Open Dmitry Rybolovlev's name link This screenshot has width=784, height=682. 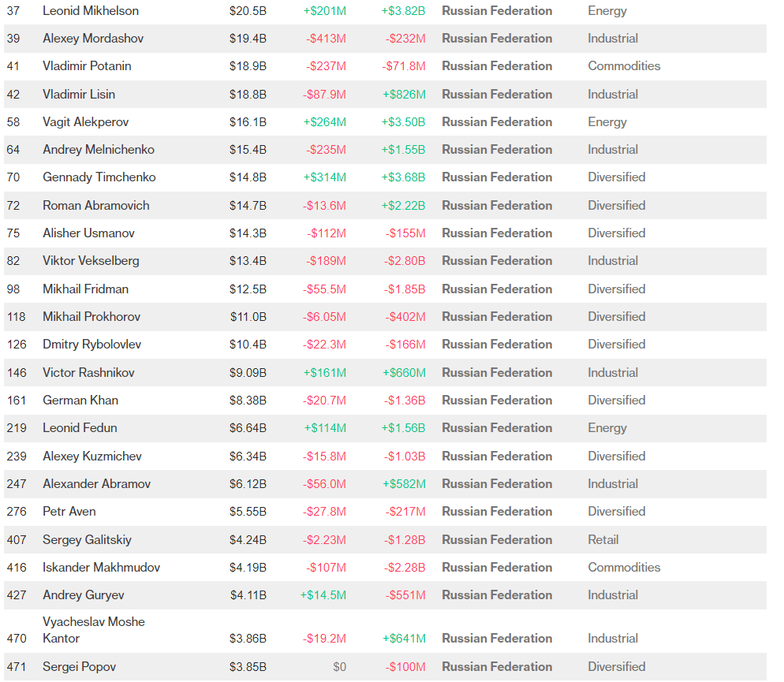coord(92,345)
